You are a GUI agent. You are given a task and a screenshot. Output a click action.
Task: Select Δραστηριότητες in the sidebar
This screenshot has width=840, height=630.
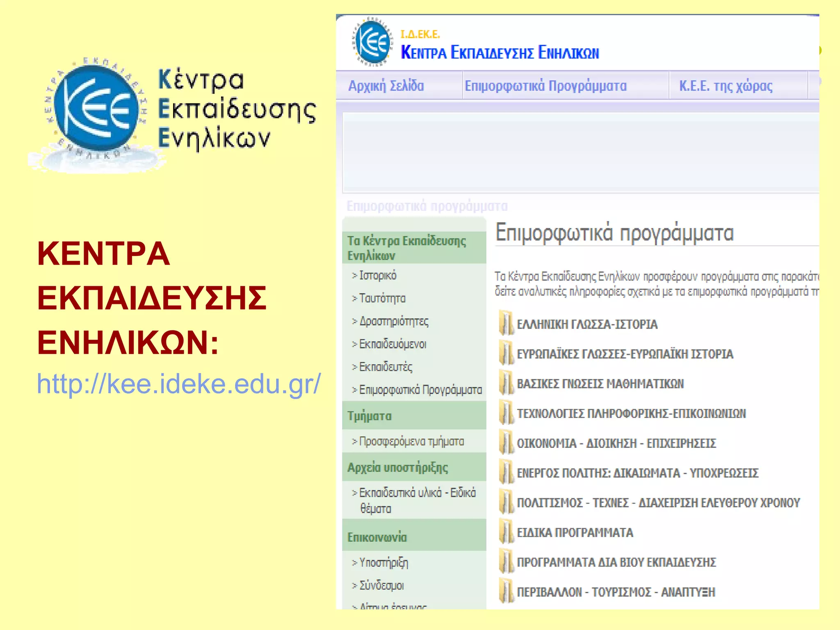(394, 321)
